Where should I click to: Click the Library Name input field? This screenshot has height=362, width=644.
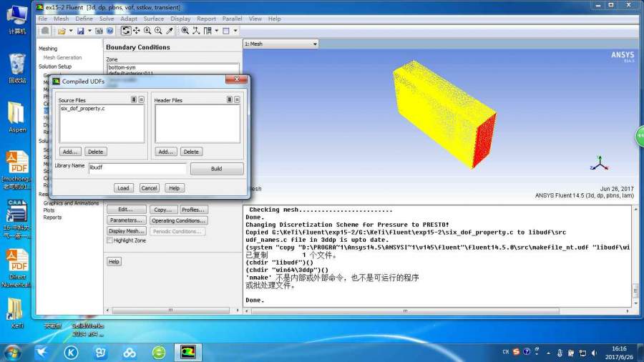[137, 168]
